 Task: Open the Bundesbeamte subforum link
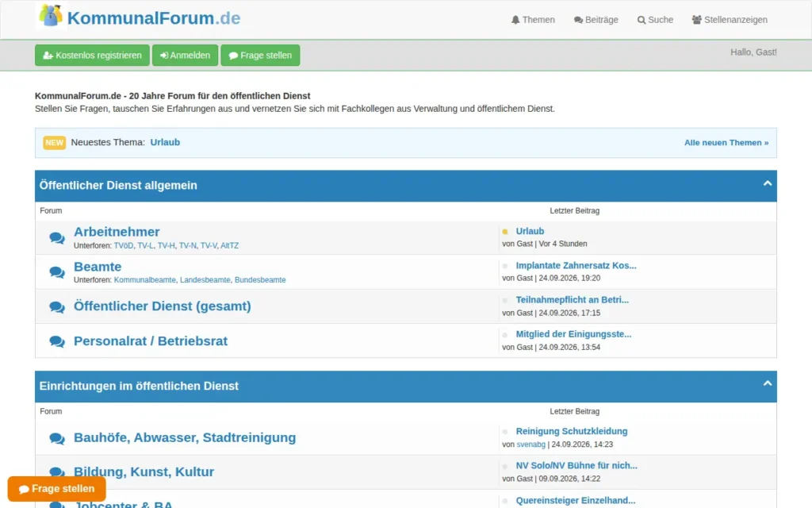click(x=260, y=280)
